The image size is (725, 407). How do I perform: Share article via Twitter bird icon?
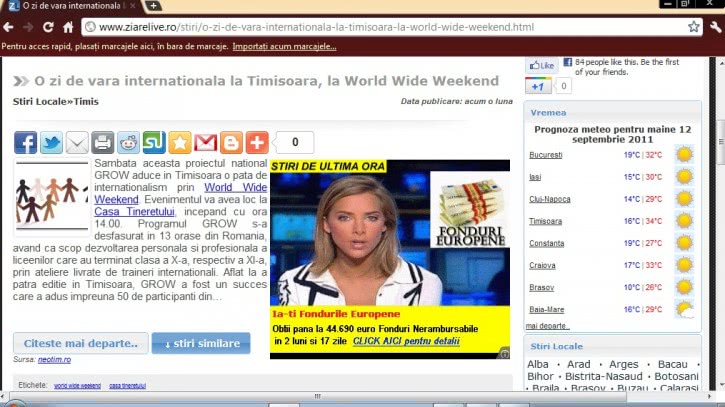tap(52, 142)
